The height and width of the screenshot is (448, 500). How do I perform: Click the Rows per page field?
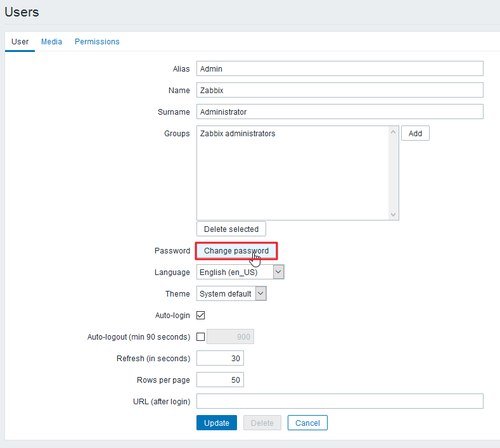pos(220,380)
